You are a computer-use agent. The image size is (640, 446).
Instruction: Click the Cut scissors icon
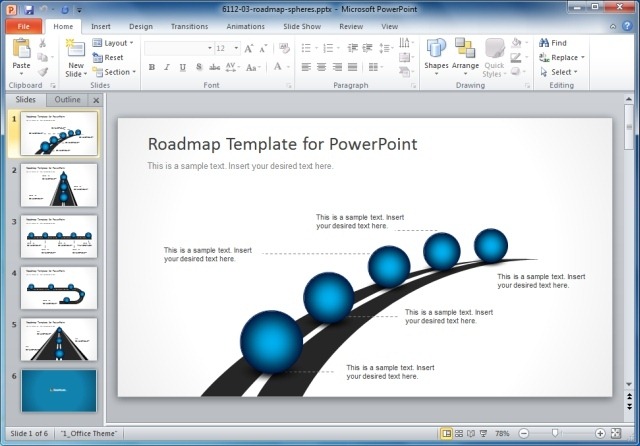point(42,43)
